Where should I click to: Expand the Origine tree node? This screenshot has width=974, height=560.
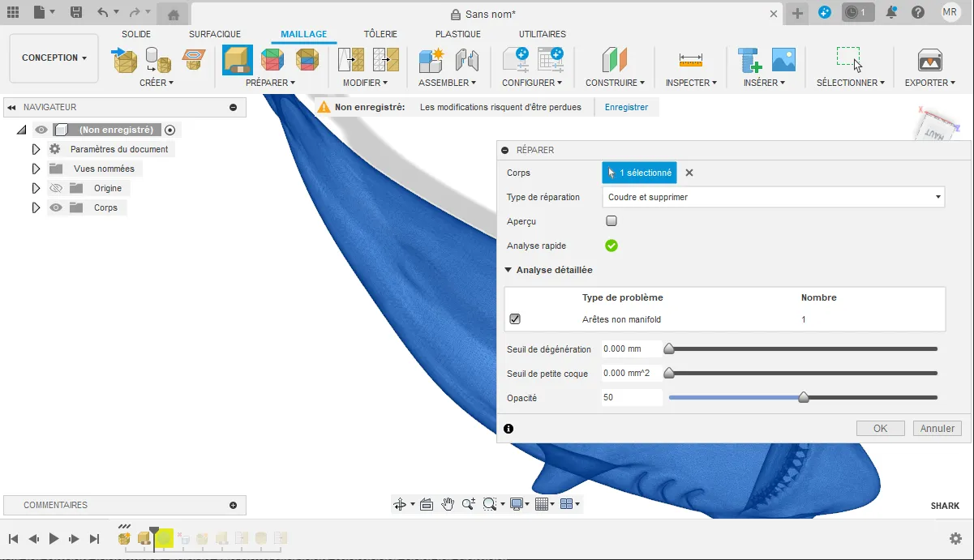pyautogui.click(x=36, y=188)
